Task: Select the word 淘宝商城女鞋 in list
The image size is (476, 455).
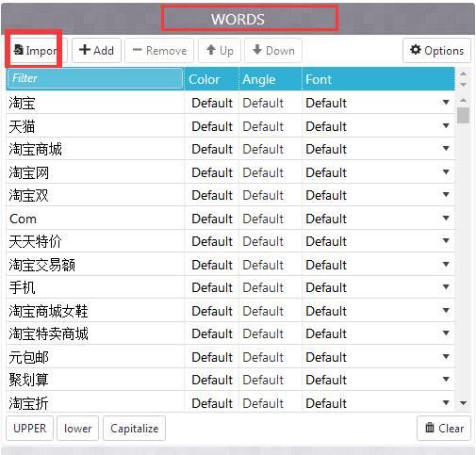Action: (x=48, y=311)
